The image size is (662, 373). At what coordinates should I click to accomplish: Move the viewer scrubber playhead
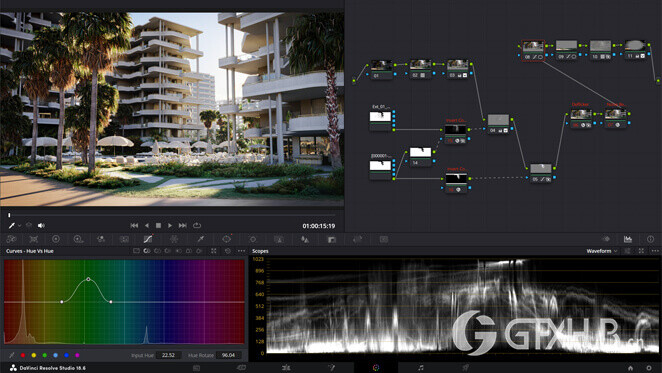(9, 215)
